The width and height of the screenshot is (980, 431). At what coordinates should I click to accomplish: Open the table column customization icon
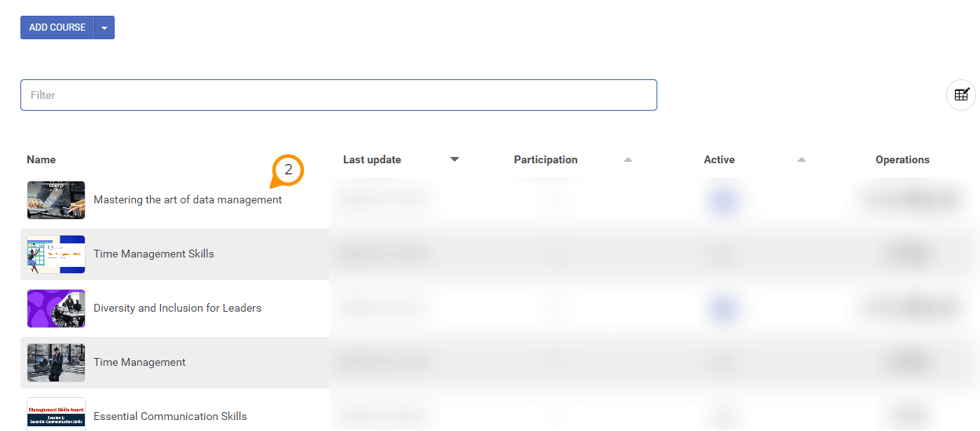(961, 95)
